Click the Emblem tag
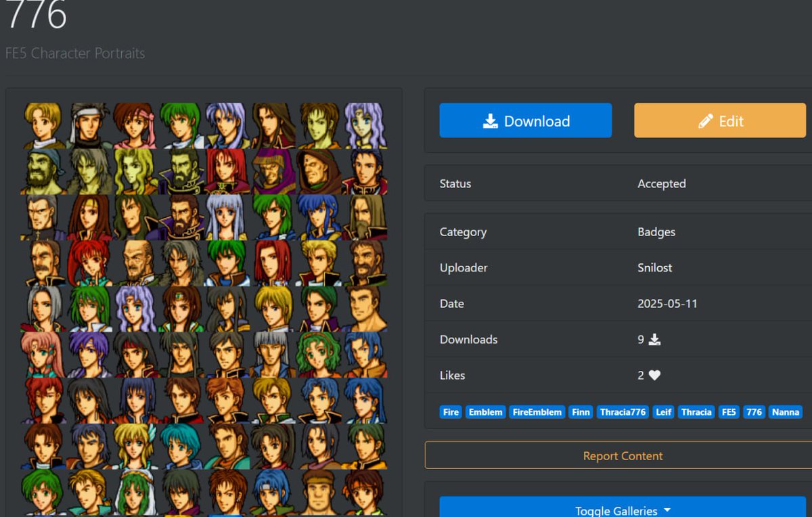 pyautogui.click(x=485, y=411)
